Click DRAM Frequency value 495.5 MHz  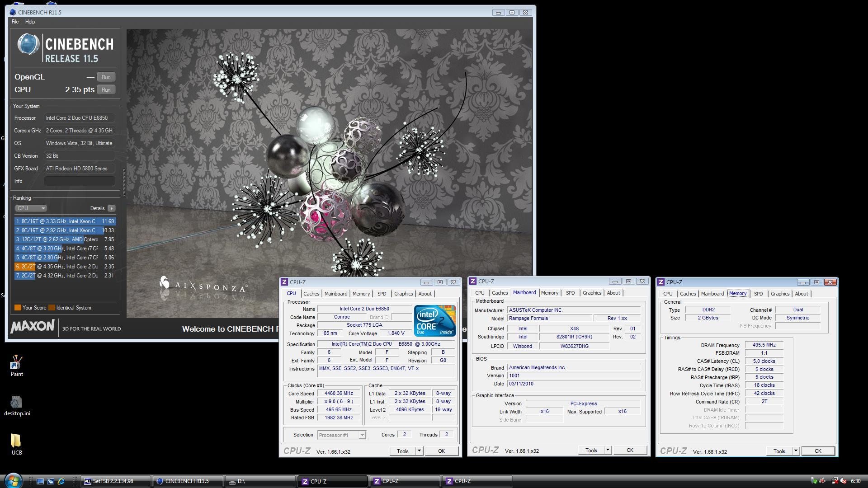[x=764, y=345]
